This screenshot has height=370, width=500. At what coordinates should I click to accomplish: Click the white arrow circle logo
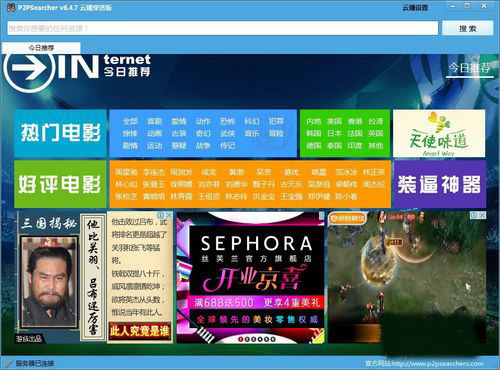[29, 69]
